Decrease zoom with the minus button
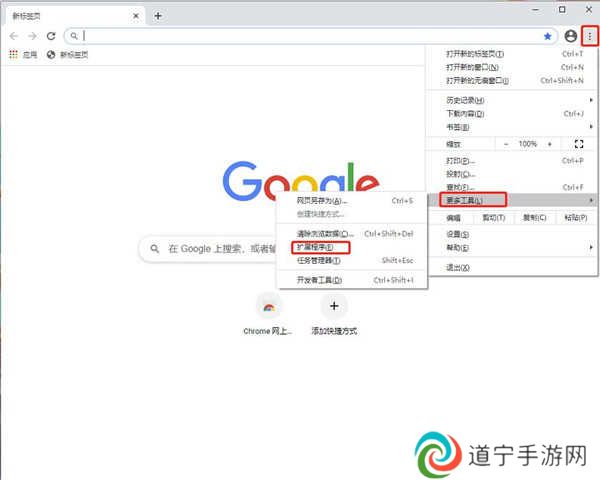 pyautogui.click(x=506, y=144)
